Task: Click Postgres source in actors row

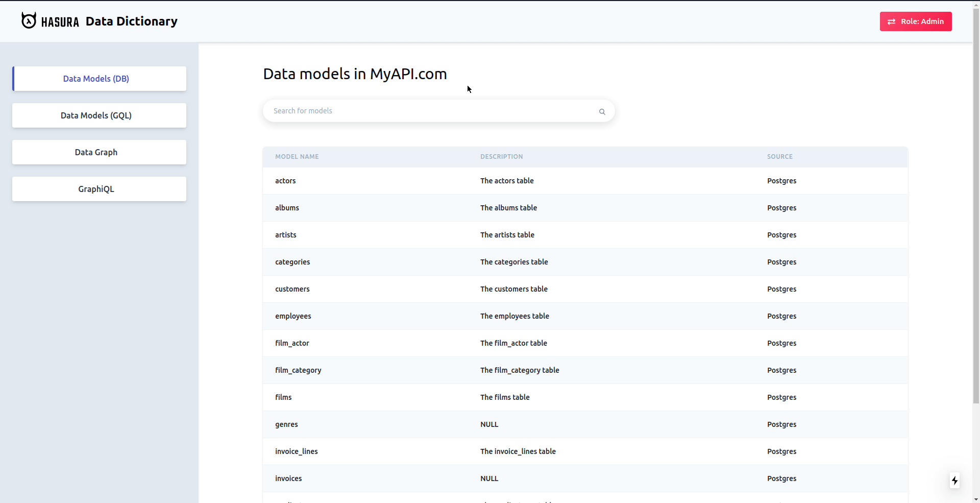Action: pyautogui.click(x=781, y=181)
